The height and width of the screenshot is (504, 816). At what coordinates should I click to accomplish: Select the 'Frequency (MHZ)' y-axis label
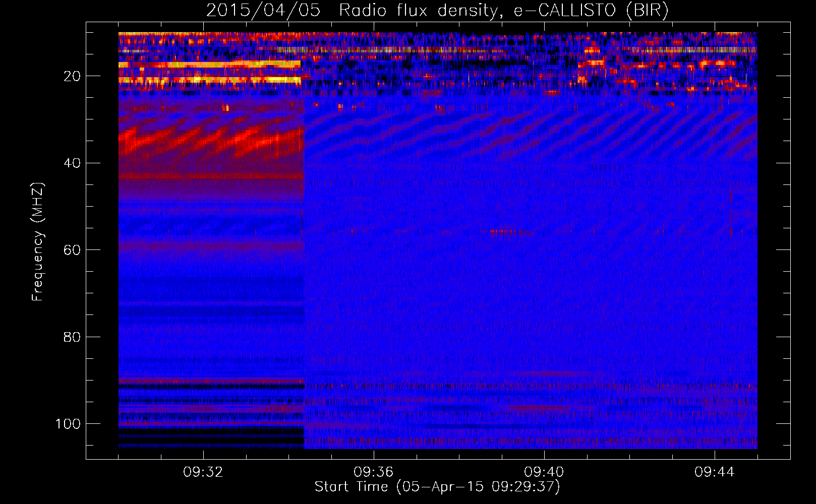tap(38, 242)
